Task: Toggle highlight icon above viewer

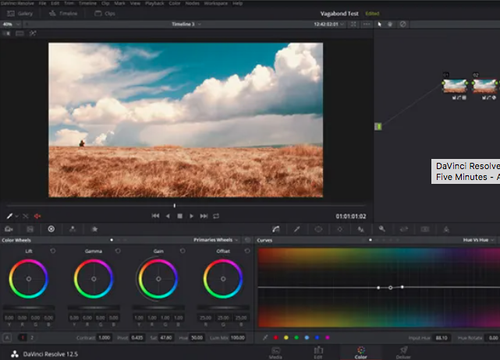Action: pyautogui.click(x=32, y=33)
